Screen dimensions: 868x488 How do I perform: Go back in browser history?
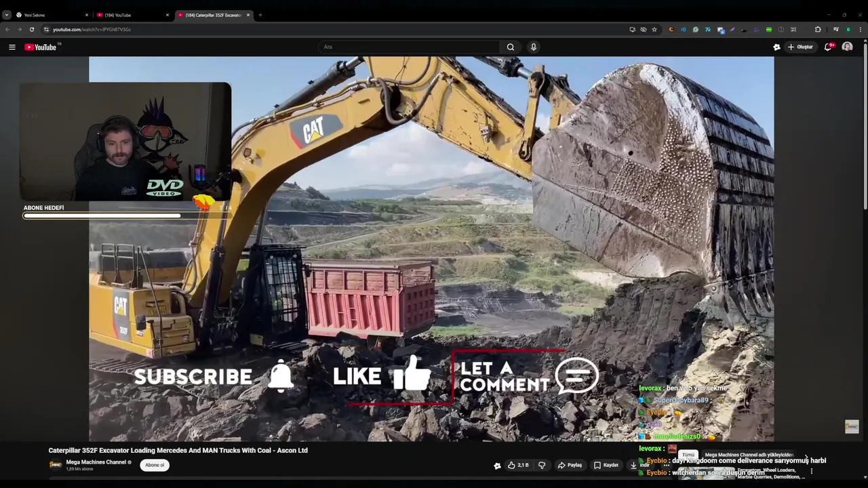7,29
